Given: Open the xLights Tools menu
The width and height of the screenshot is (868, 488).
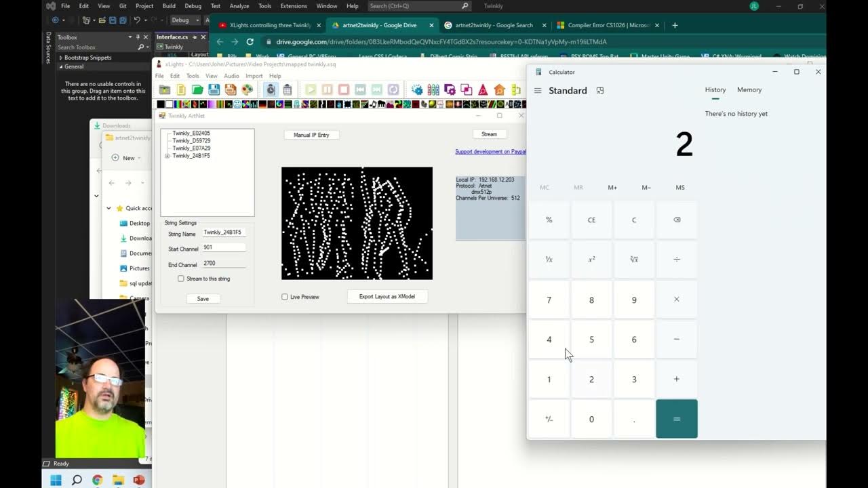Looking at the screenshot, I should point(193,76).
